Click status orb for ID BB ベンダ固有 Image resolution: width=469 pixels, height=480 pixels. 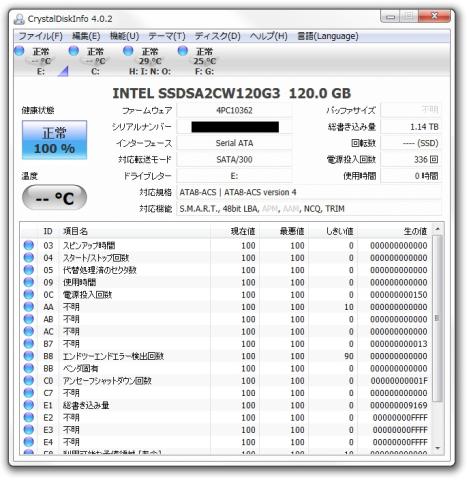pos(29,368)
